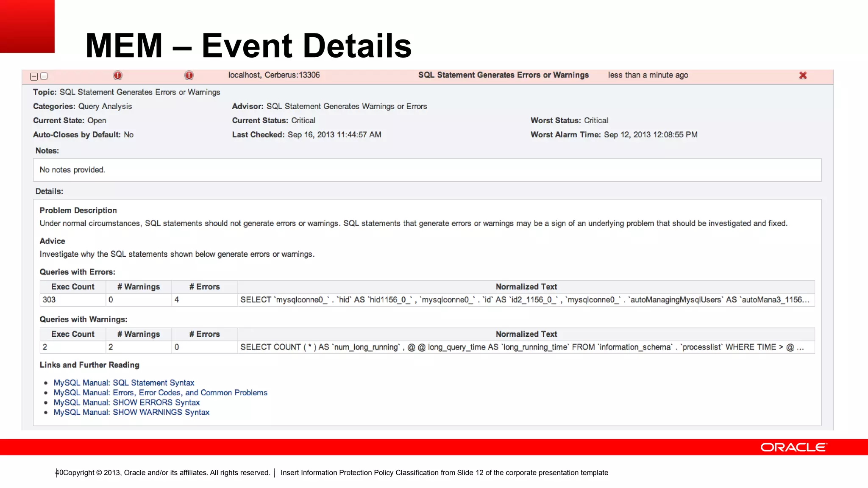Click # Warnings header in Queries with Warnings table
The image size is (868, 488).
[x=139, y=334]
